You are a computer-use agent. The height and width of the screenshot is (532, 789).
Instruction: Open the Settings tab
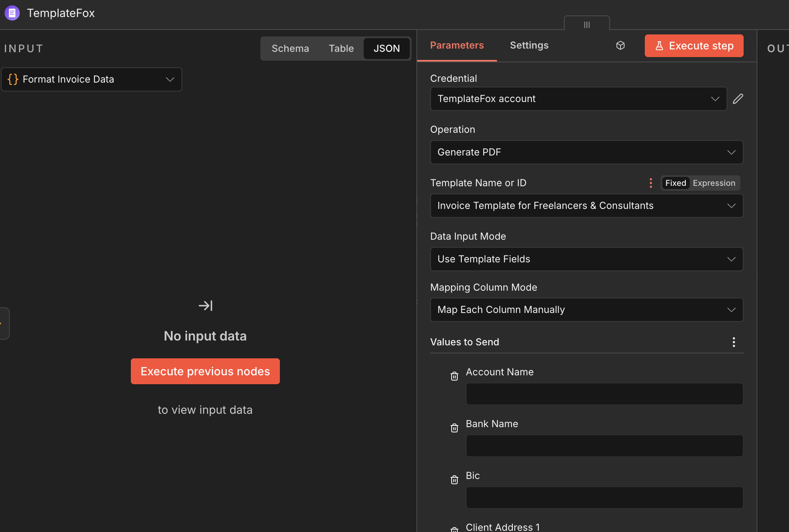pyautogui.click(x=529, y=45)
